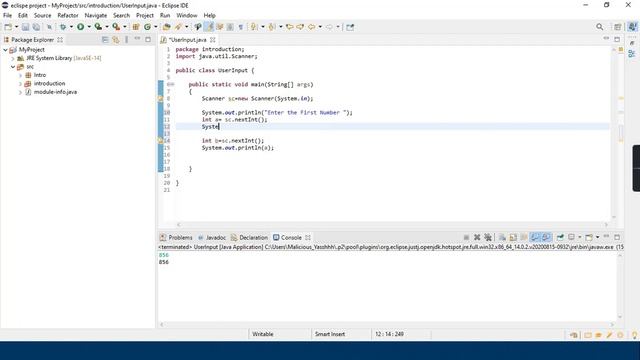640x360 pixels.
Task: Switch to the Javadoc tab
Action: coord(212,238)
